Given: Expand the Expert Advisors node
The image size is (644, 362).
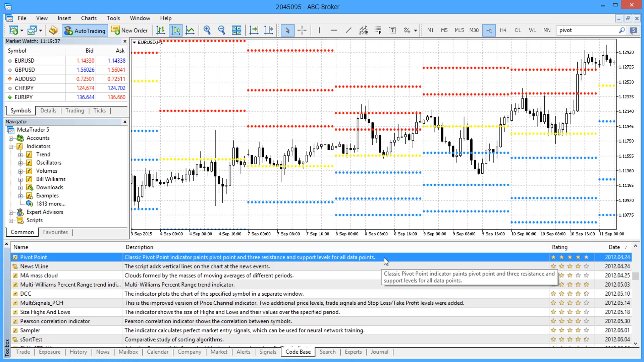Looking at the screenshot, I should tap(11, 213).
